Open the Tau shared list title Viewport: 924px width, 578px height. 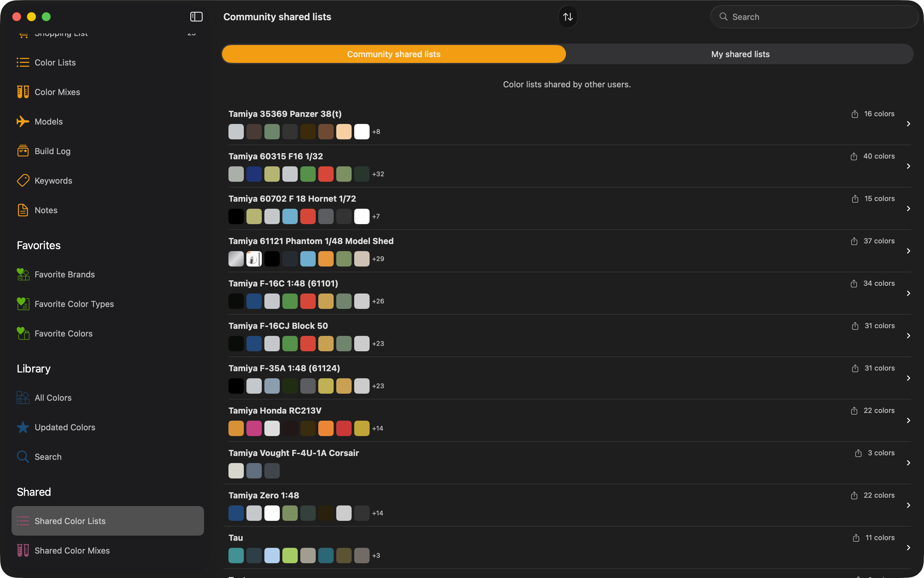tap(235, 538)
